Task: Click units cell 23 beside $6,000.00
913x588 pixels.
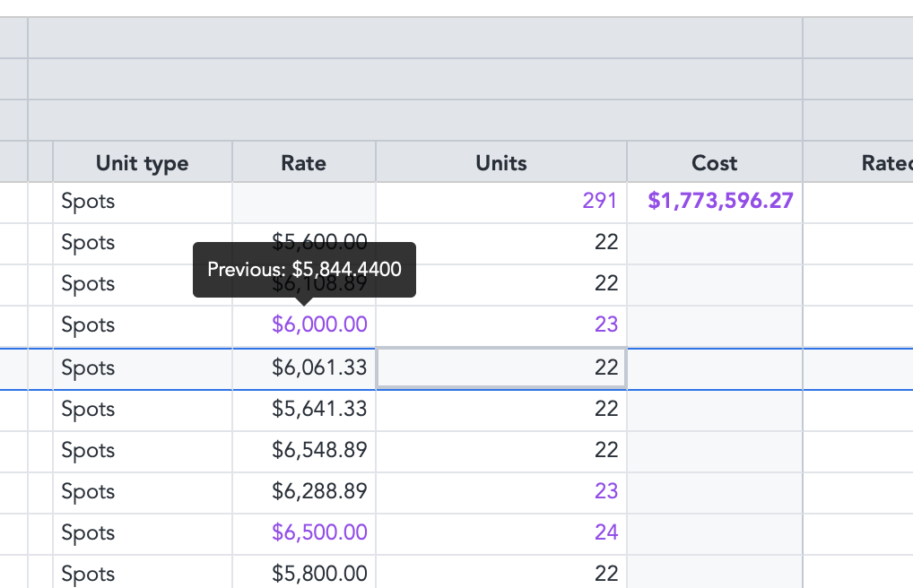Action: point(501,324)
